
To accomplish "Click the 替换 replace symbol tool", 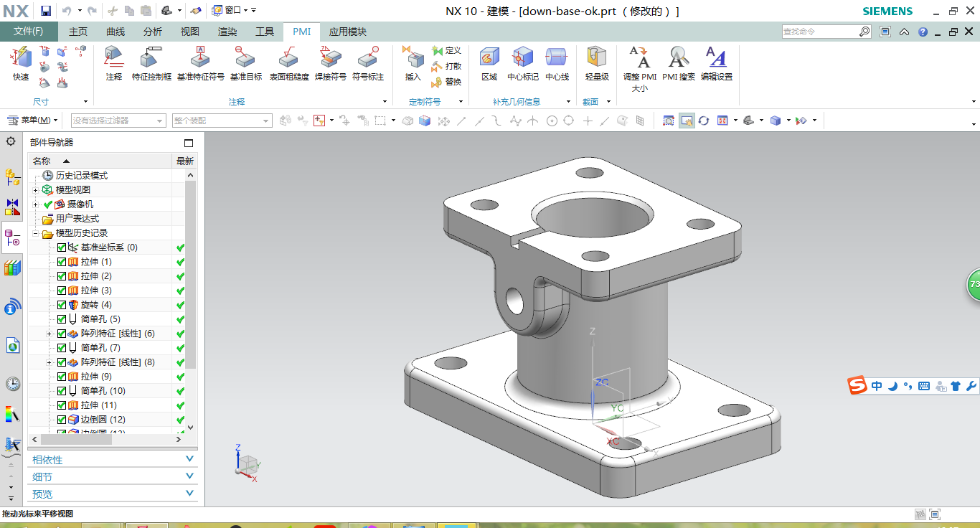I will point(446,82).
